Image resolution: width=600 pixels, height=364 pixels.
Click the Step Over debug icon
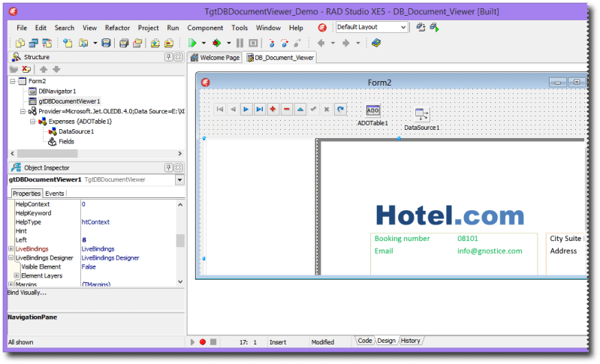coord(285,44)
